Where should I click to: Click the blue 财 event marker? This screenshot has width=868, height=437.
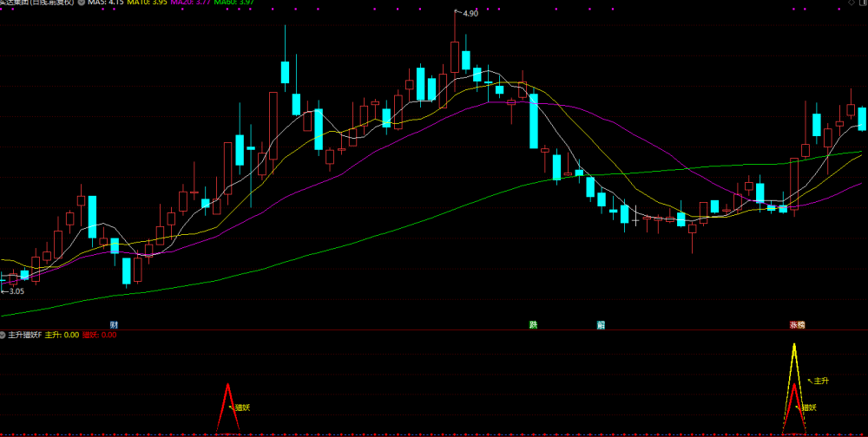click(x=114, y=324)
